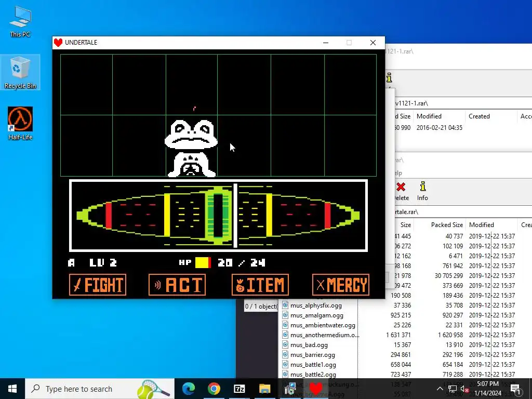This screenshot has height=399, width=532.
Task: Choose the ACT command in Undertale
Action: (x=177, y=285)
